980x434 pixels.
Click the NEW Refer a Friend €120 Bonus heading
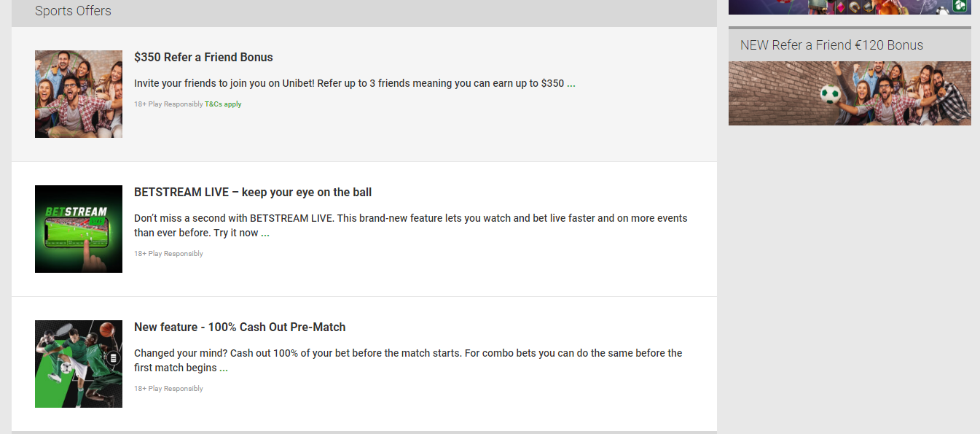tap(831, 45)
